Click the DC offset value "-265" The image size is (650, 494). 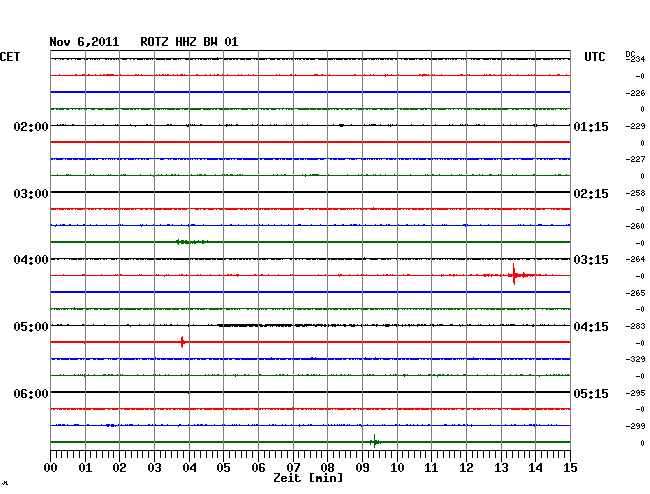(635, 293)
